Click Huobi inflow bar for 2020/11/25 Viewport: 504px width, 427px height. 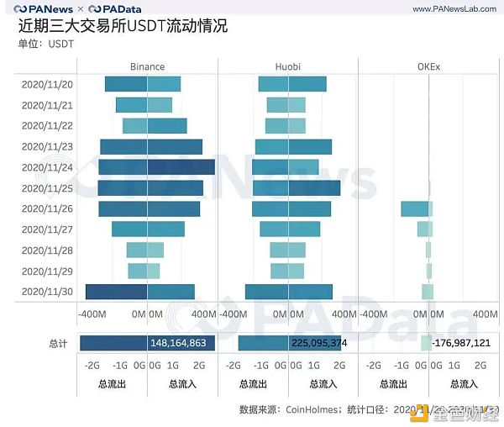coord(314,188)
